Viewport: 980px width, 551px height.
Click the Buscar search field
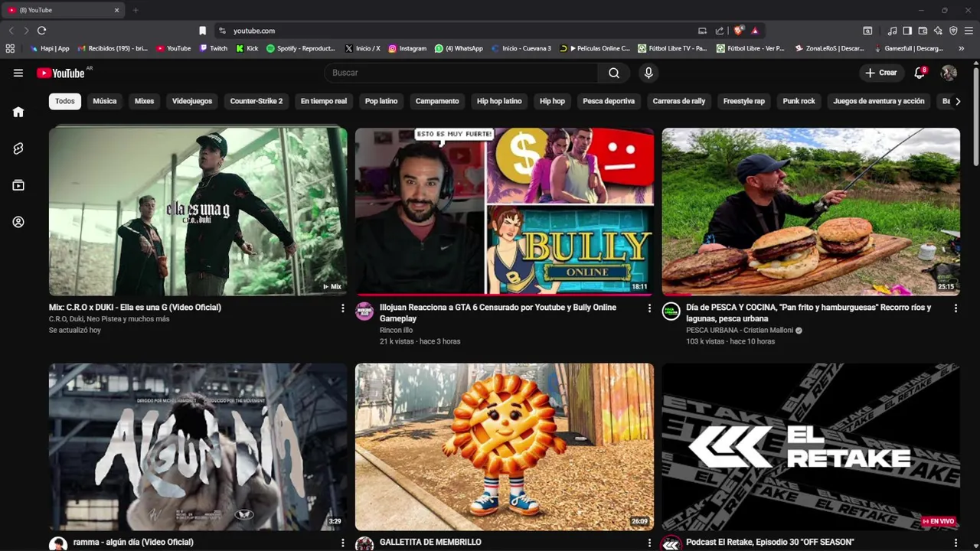[x=462, y=73]
